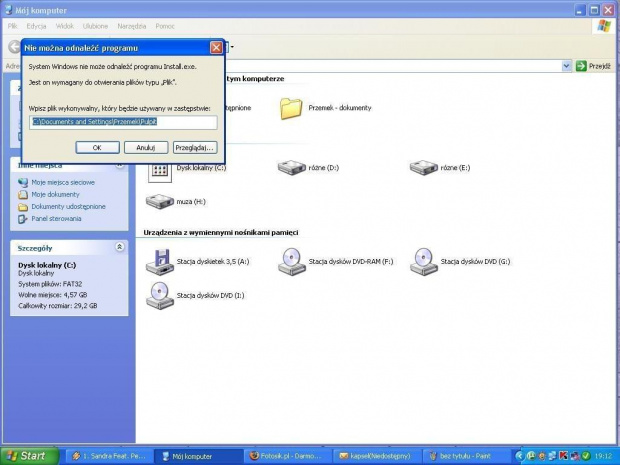Open Moje miejsca sieciowe link
This screenshot has width=620, height=465.
[x=63, y=182]
